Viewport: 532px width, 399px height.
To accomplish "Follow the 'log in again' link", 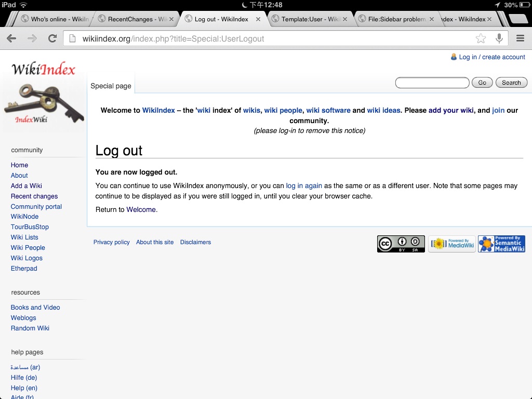I will 304,185.
